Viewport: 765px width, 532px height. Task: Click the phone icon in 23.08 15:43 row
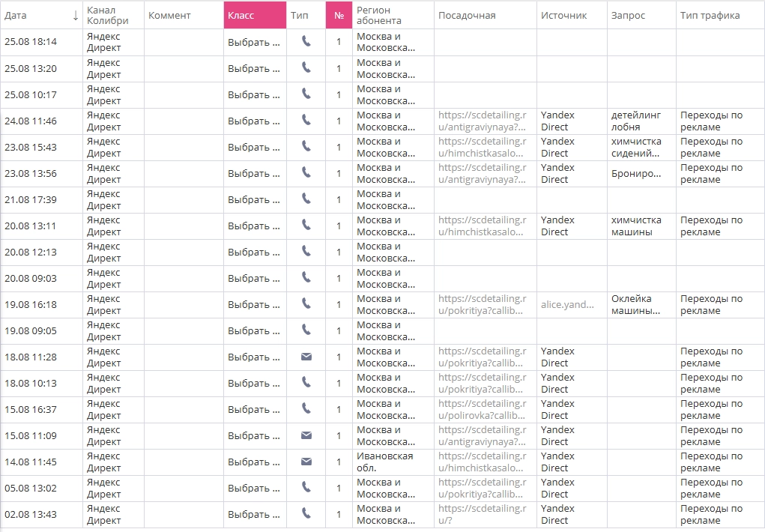[x=306, y=146]
